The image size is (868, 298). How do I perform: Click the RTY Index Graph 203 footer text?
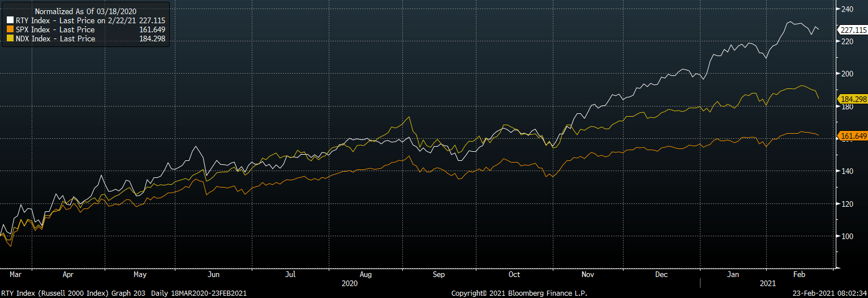tap(73, 293)
